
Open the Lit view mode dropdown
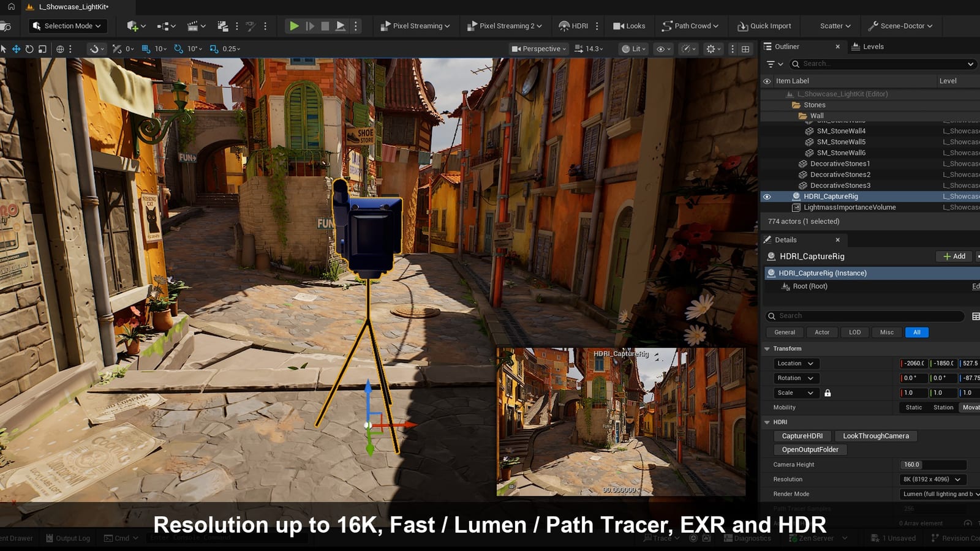click(x=634, y=49)
